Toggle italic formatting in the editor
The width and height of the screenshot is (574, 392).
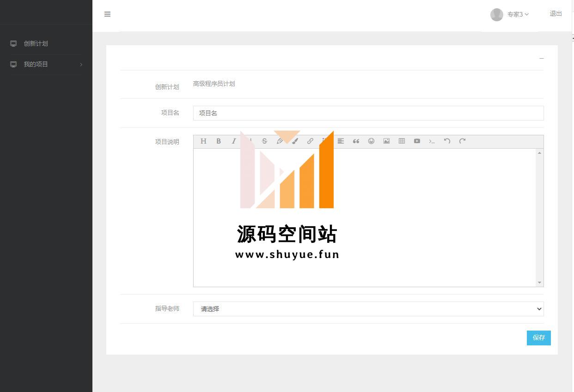tap(234, 141)
